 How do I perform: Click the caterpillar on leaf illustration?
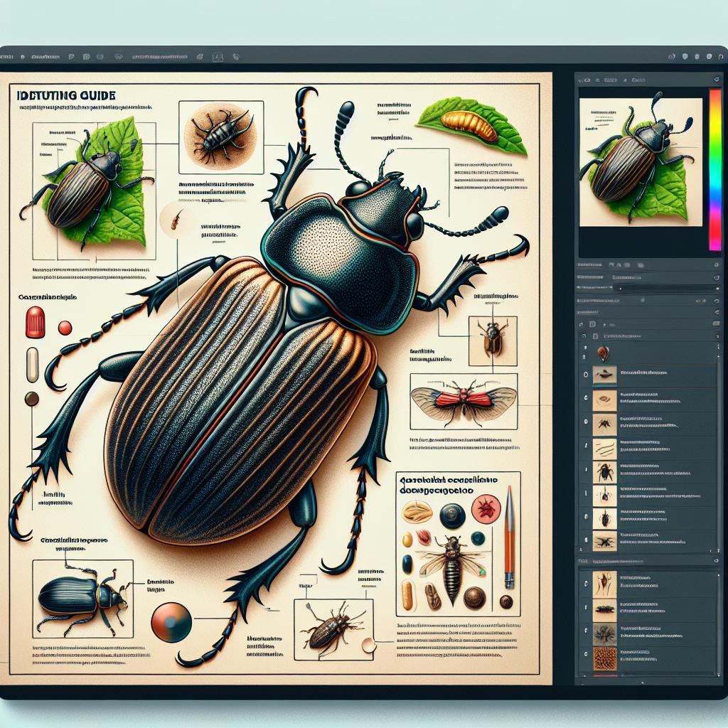pos(469,124)
